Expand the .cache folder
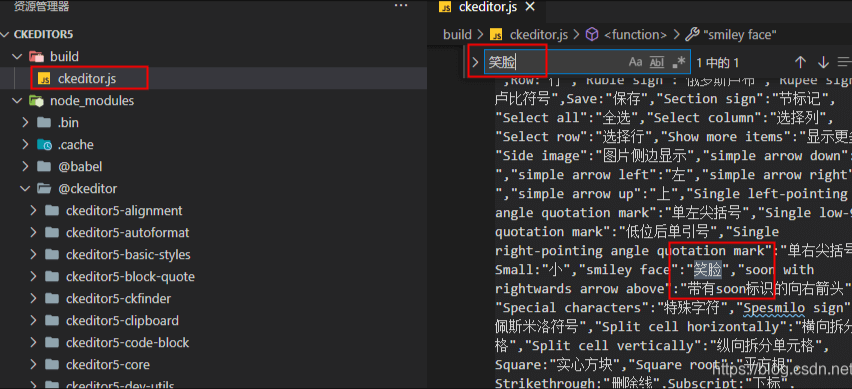 [25, 145]
